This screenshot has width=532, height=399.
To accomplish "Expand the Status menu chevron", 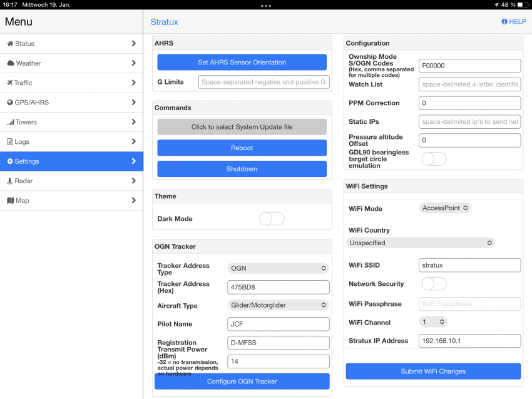I will point(134,43).
